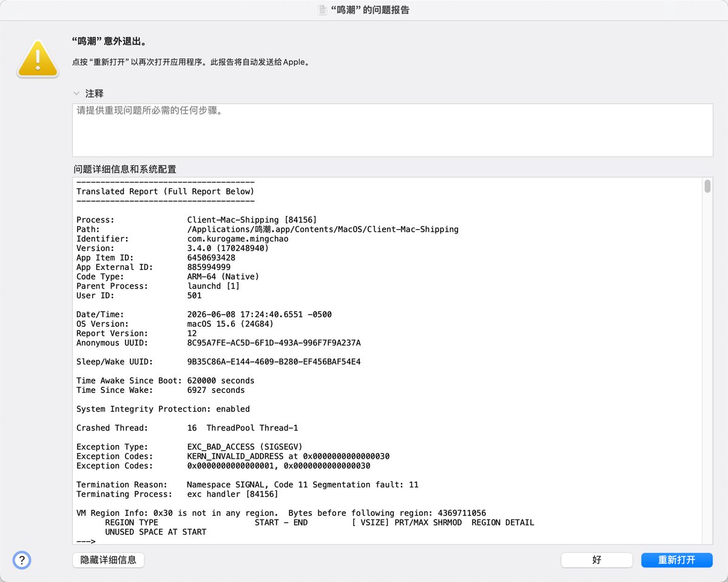
Task: Click the report's vertical scrollbar thumb
Action: pos(707,186)
